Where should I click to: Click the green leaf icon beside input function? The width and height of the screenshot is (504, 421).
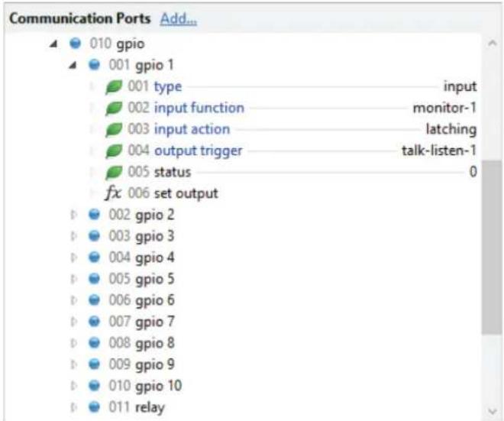[114, 108]
